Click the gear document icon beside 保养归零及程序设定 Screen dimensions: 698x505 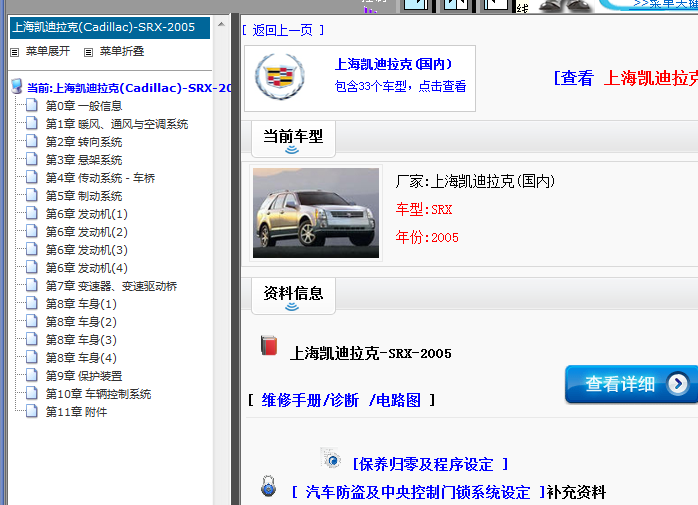tap(331, 458)
